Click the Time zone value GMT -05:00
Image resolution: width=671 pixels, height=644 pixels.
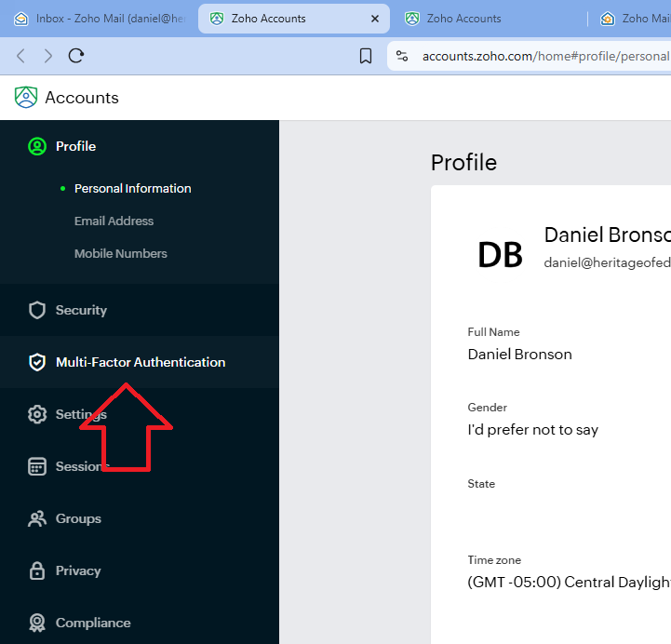[x=570, y=582]
